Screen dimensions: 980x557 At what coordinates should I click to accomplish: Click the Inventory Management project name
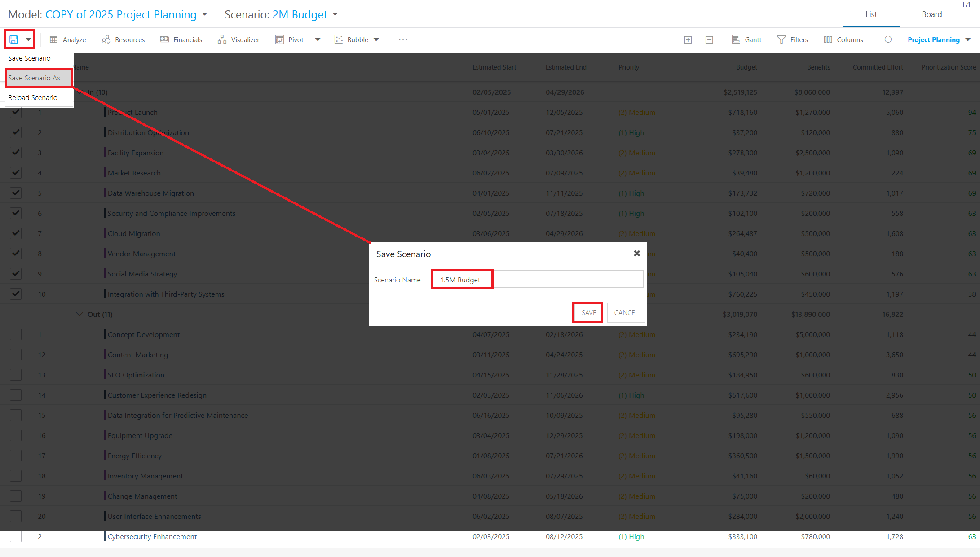pyautogui.click(x=146, y=476)
